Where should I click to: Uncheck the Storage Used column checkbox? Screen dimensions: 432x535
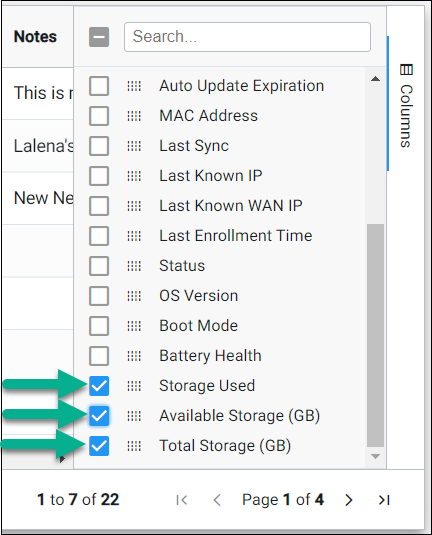(x=99, y=386)
